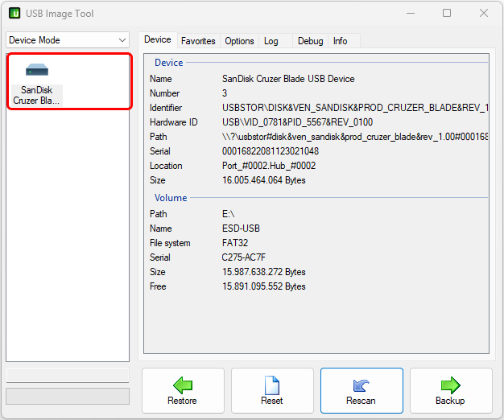This screenshot has height=420, width=504.
Task: Click device name 'SanDisk Cruzer Blade USB Device'
Action: coord(288,79)
